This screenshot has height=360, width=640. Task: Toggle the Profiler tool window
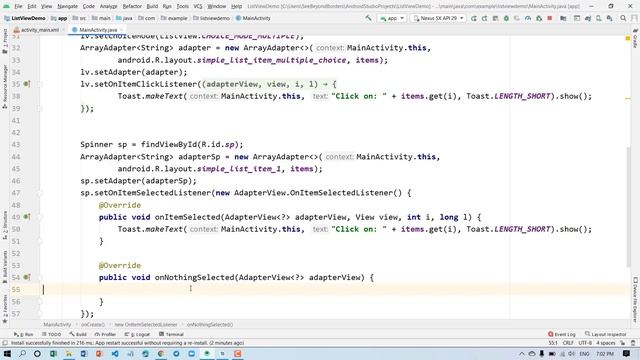[105, 334]
